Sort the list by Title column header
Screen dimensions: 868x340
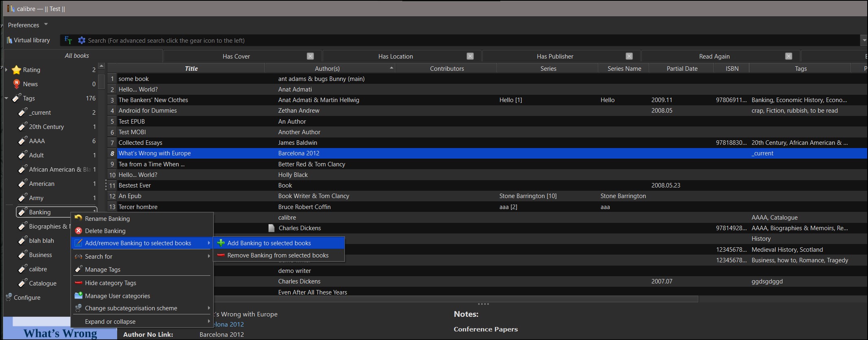191,68
